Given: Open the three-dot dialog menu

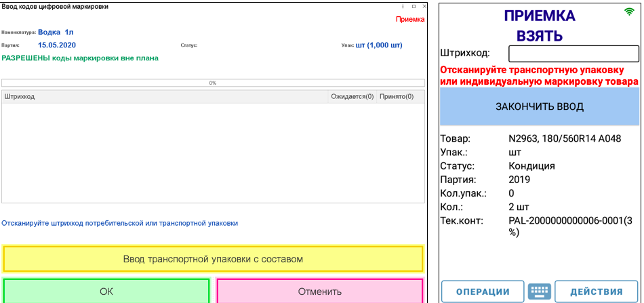Looking at the screenshot, I should (x=403, y=6).
